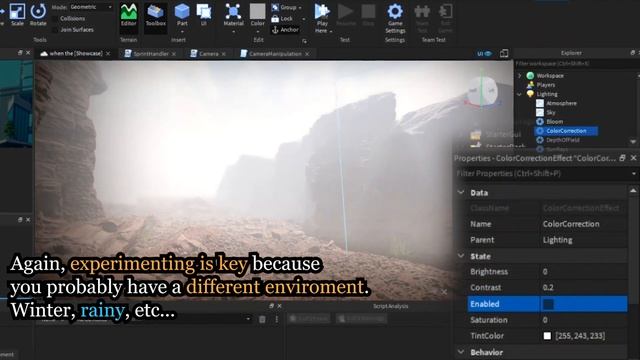Open the Material picker

click(233, 16)
